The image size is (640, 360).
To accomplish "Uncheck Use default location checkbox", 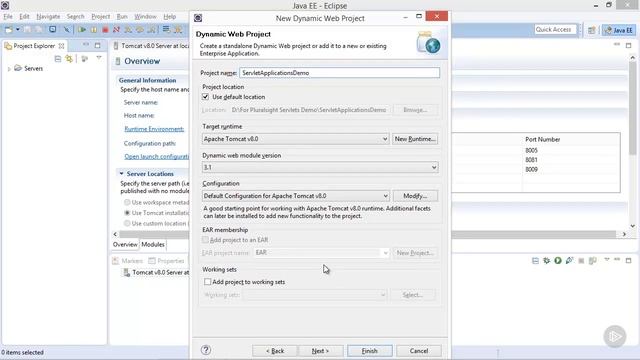I will tap(205, 97).
